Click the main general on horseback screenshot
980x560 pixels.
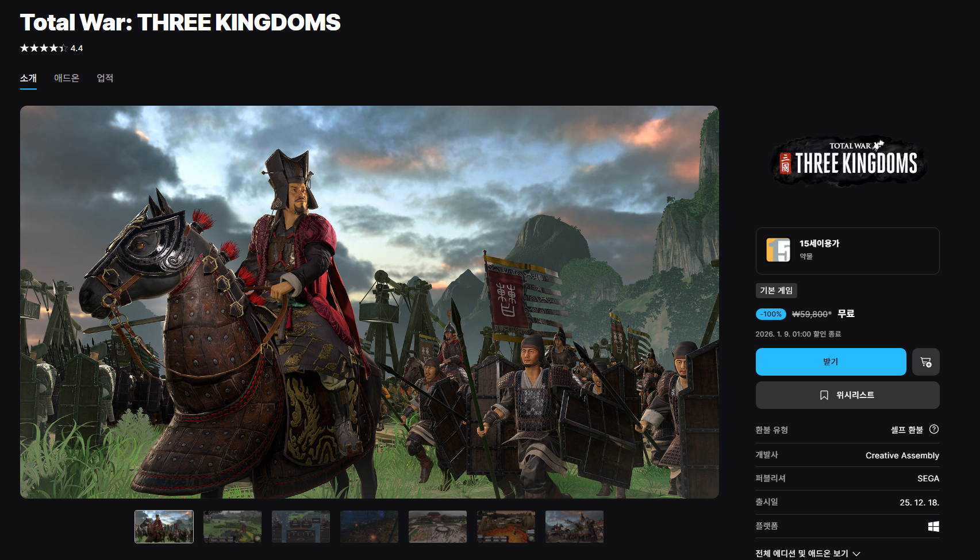[370, 302]
